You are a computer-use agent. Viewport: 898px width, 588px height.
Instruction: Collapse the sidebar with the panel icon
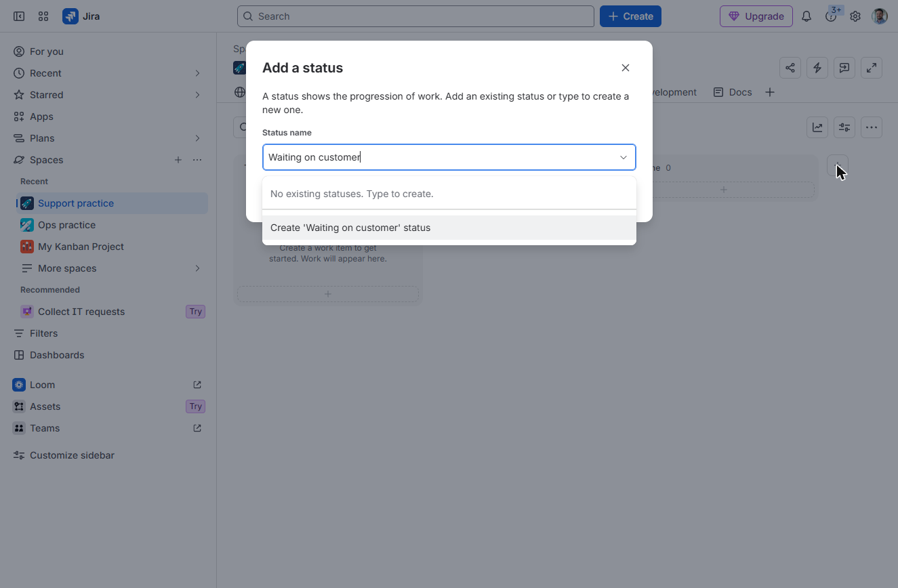(19, 16)
